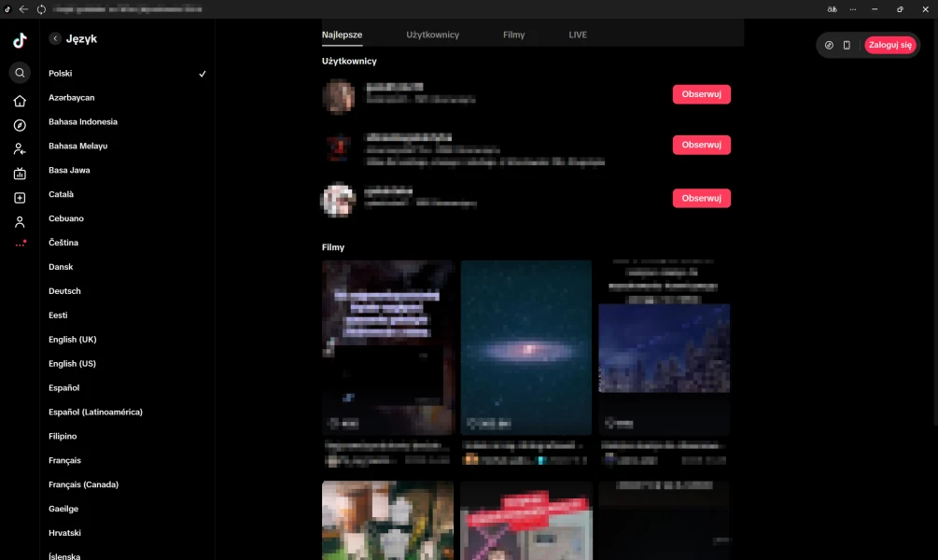
Task: Open the galaxy video thumbnail
Action: coord(525,347)
